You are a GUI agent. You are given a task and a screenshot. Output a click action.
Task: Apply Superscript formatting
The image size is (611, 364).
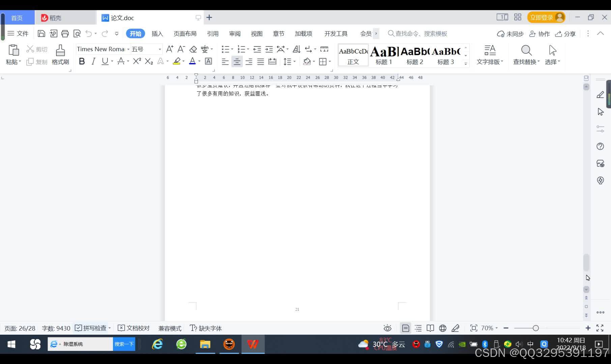pyautogui.click(x=137, y=61)
